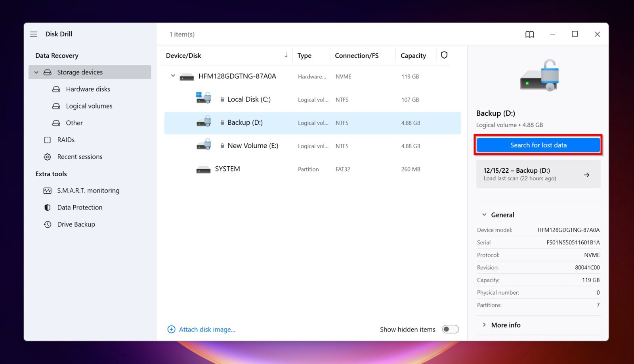
Task: Open the hamburger menu beside Disk Drill
Action: pos(34,34)
